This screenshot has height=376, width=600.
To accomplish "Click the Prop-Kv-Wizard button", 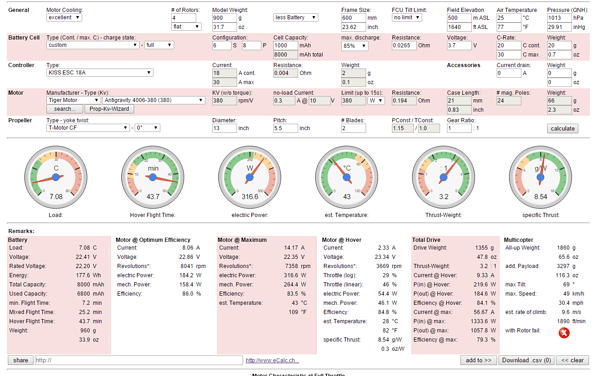I will point(109,109).
